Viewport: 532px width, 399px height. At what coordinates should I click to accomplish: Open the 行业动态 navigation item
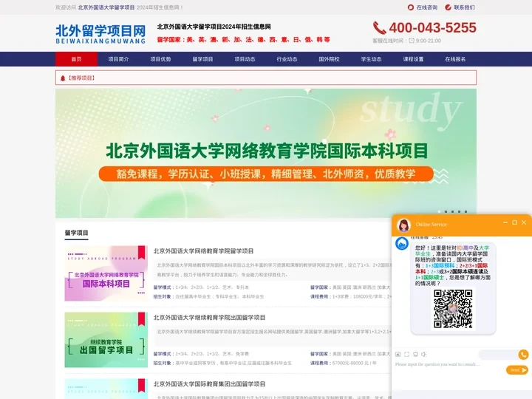click(x=287, y=59)
